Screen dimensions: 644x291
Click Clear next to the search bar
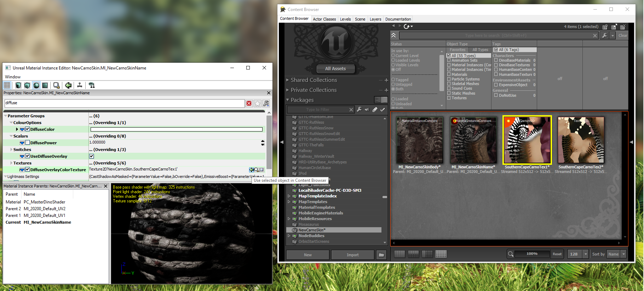623,35
